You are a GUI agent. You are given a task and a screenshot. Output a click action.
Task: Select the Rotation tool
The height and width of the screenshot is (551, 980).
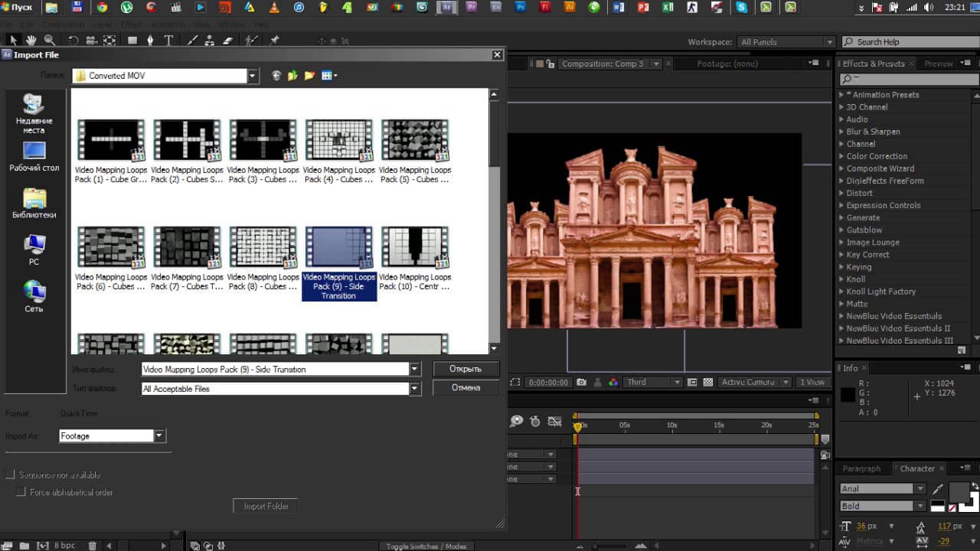[x=73, y=40]
